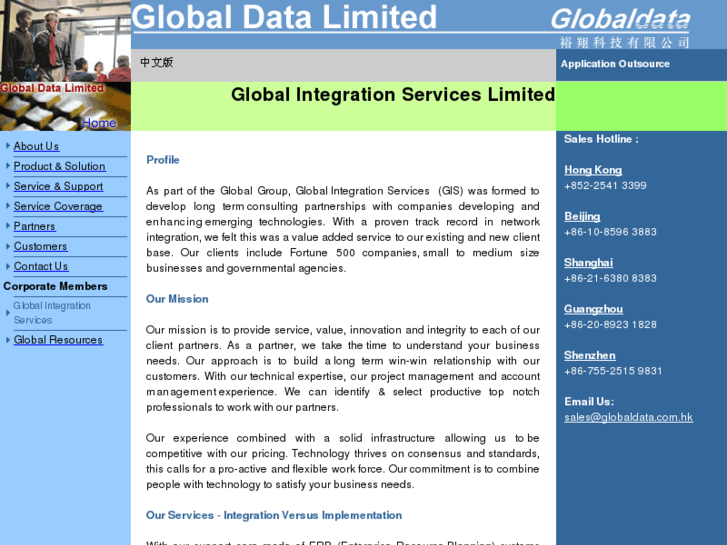Click arrow bullet beside Contact Us
The height and width of the screenshot is (545, 727).
tap(8, 266)
